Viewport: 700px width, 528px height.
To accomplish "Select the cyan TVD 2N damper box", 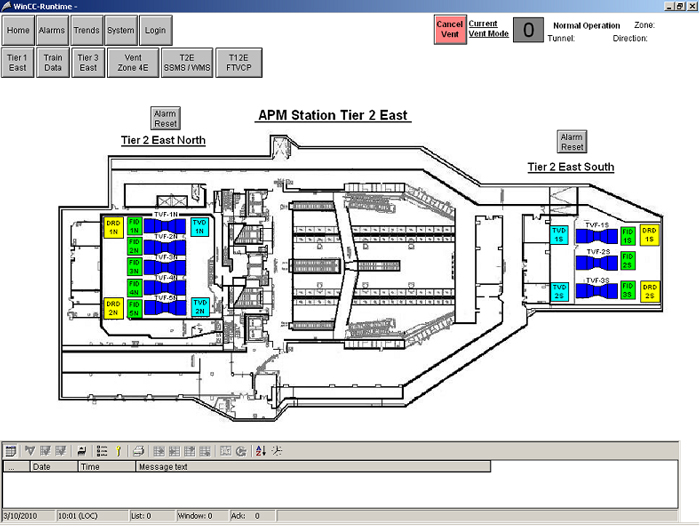I will [199, 306].
